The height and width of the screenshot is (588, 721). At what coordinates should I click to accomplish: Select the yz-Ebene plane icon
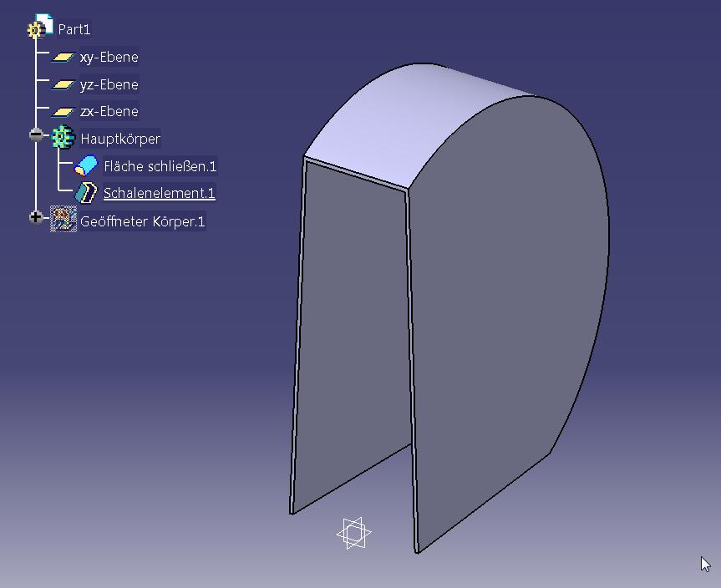click(x=63, y=85)
